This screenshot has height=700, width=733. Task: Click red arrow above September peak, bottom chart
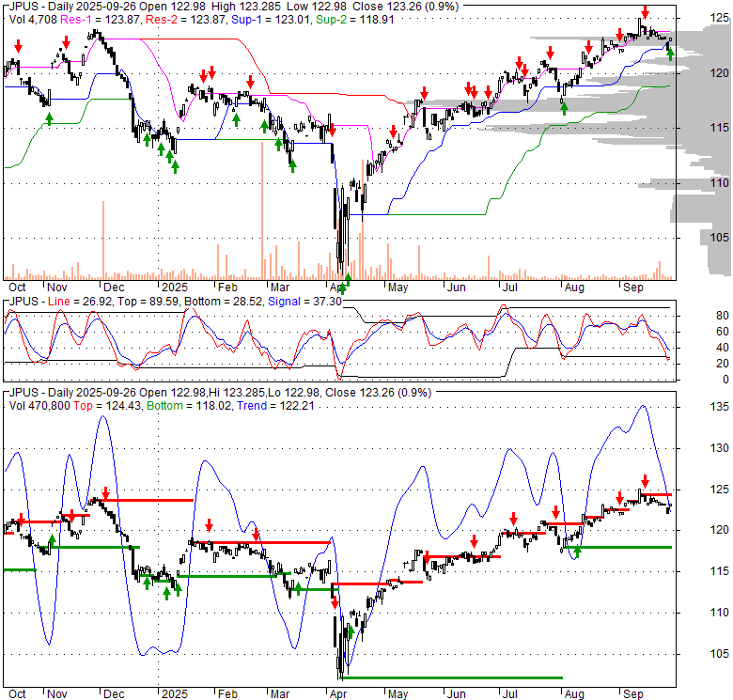645,481
